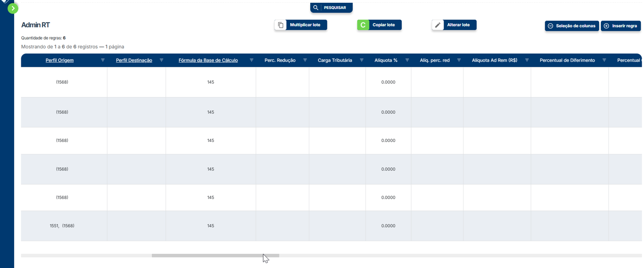Screen dimensions: 644x268
Task: Click the Alíquota % column header text
Action: pyautogui.click(x=386, y=60)
